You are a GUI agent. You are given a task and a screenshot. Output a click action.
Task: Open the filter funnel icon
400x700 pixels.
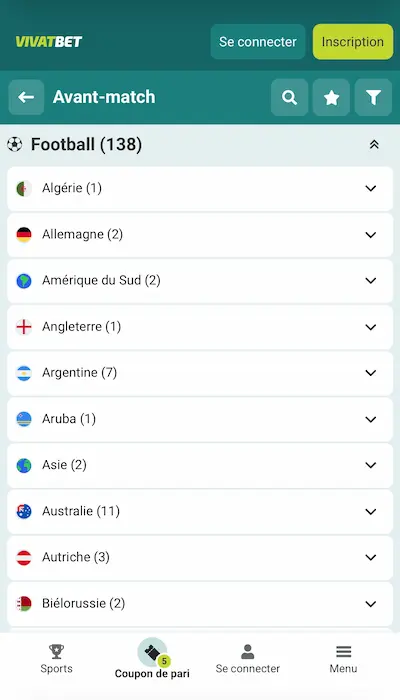[373, 97]
